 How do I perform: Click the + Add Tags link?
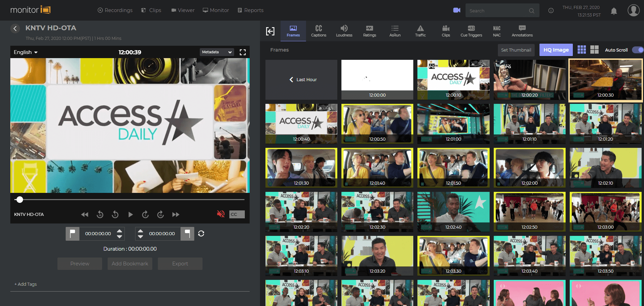pos(25,284)
